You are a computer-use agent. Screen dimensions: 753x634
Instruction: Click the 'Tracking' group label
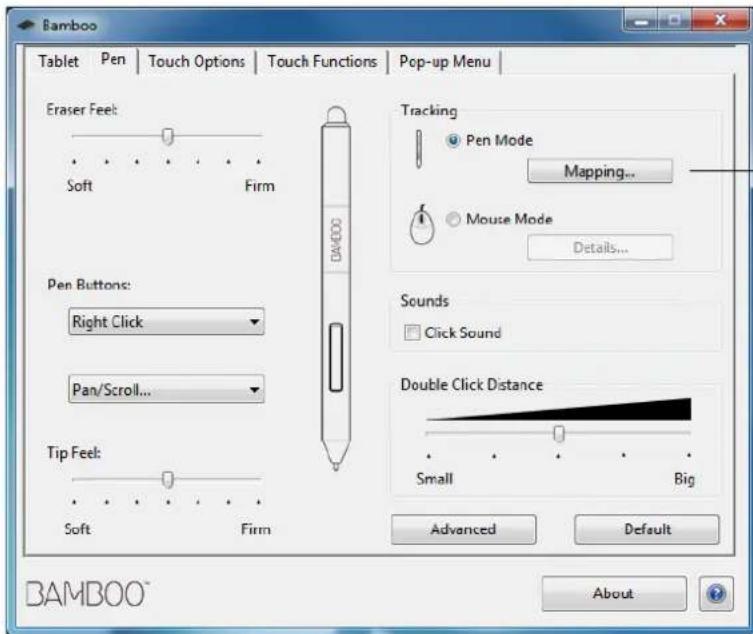point(429,110)
